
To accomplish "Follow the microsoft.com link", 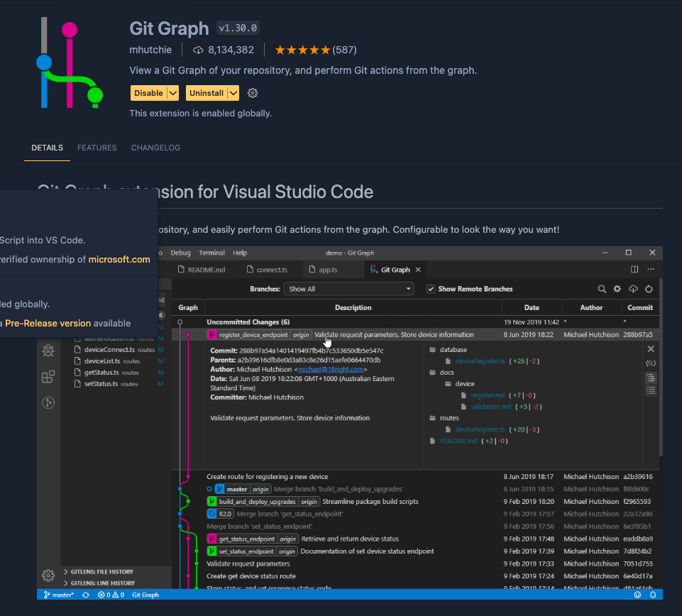I will click(x=119, y=260).
